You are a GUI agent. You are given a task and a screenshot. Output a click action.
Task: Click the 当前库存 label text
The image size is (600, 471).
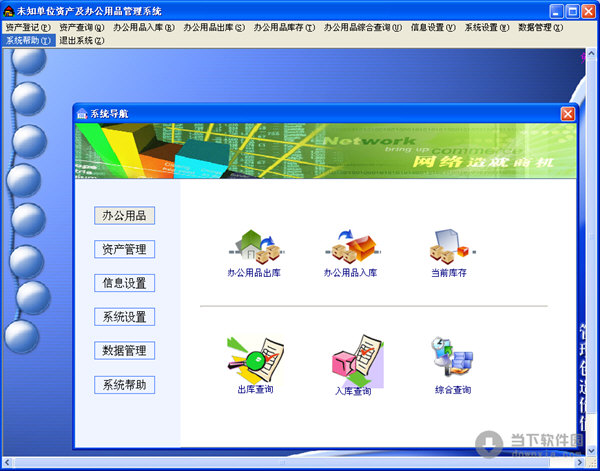tap(449, 273)
